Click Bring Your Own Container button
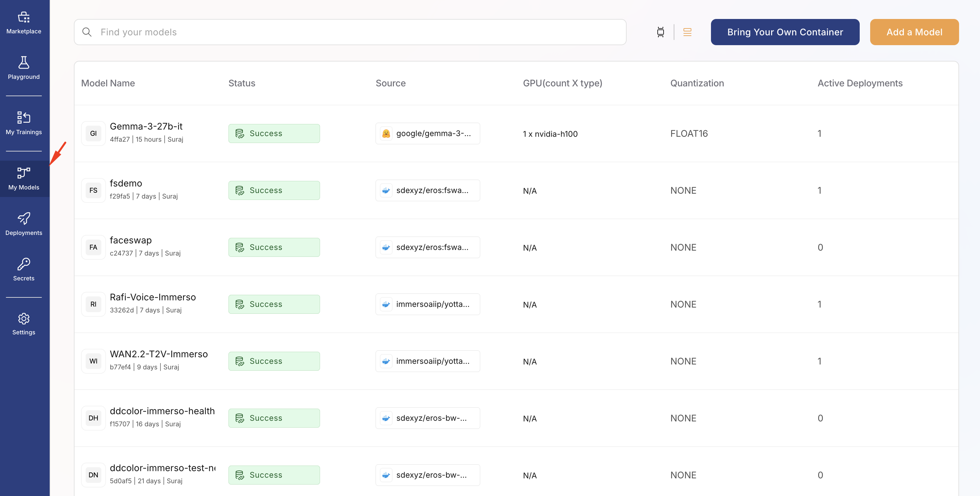The width and height of the screenshot is (980, 496). pyautogui.click(x=785, y=32)
